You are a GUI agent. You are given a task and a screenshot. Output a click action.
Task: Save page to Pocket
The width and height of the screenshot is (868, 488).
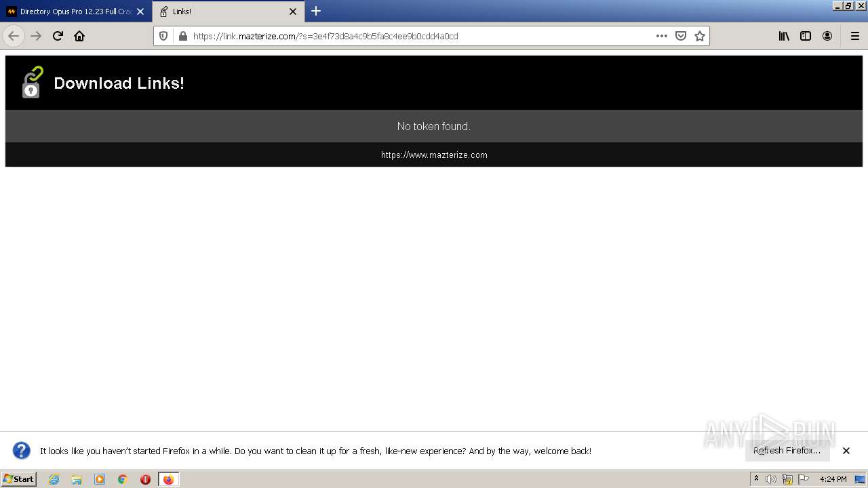point(681,36)
